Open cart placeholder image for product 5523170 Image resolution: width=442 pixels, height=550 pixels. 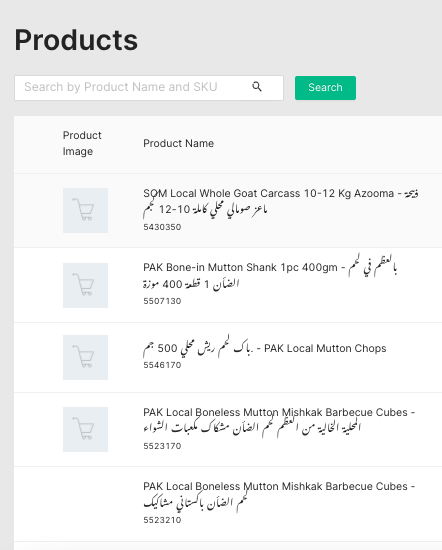coord(85,429)
